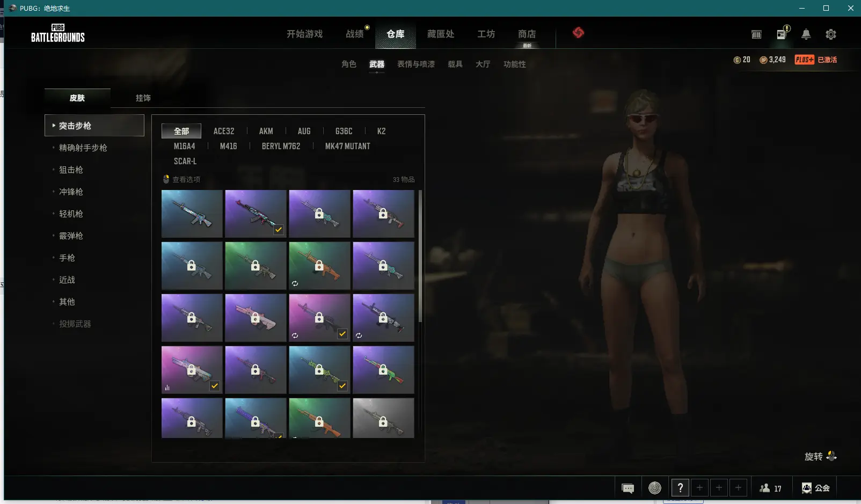Open the 商店 store tab
The image size is (861, 504).
pos(527,34)
